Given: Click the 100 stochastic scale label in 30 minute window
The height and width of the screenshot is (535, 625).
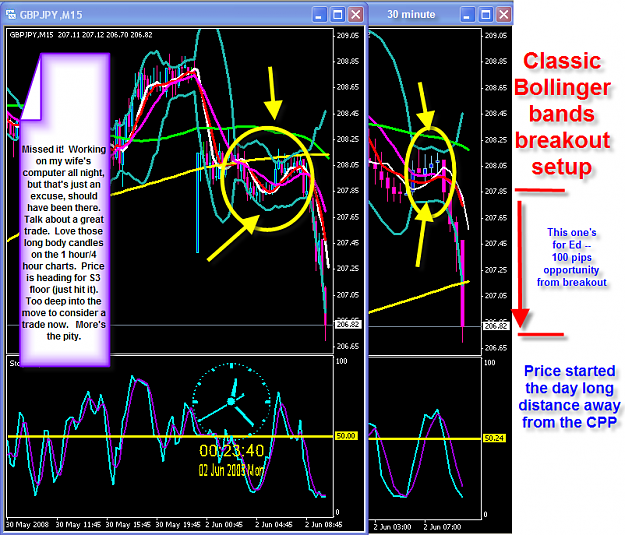Looking at the screenshot, I should [x=489, y=362].
